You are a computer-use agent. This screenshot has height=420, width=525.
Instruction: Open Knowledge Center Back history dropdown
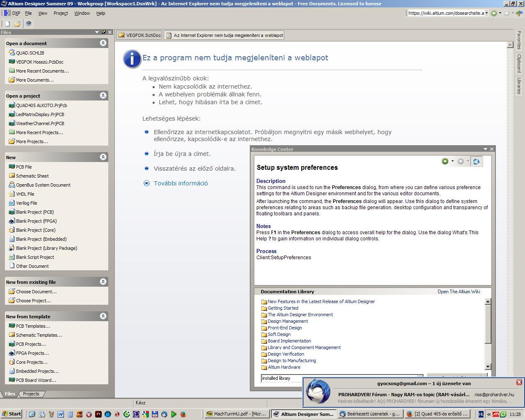(452, 161)
